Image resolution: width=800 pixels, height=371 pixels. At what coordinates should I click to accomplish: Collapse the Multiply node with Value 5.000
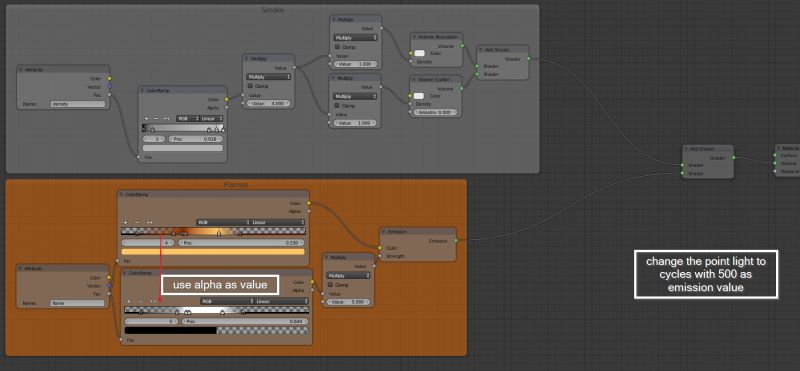(327, 258)
